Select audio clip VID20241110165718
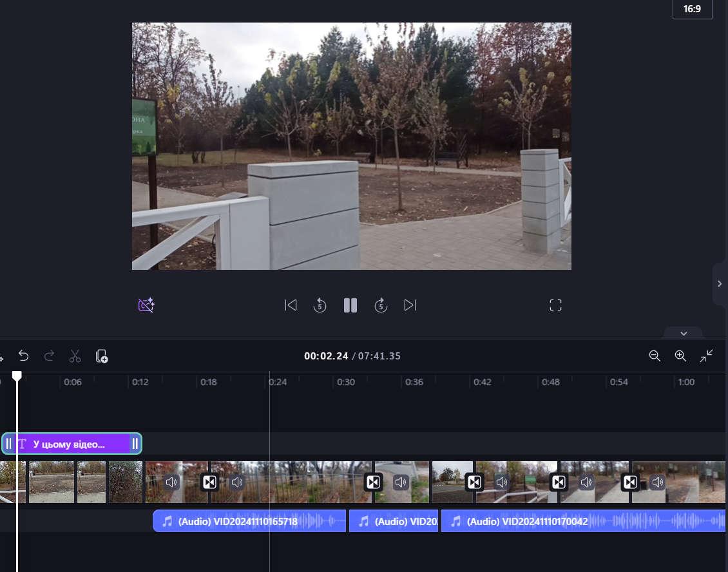This screenshot has height=572, width=728. point(249,521)
